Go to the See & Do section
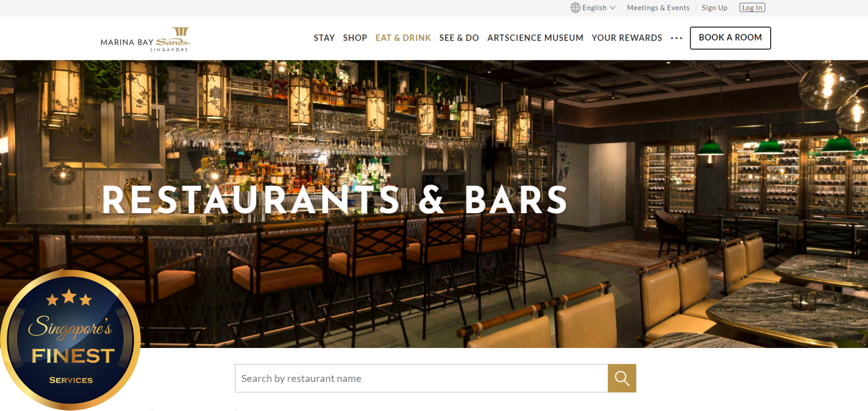The width and height of the screenshot is (868, 411). (x=459, y=38)
